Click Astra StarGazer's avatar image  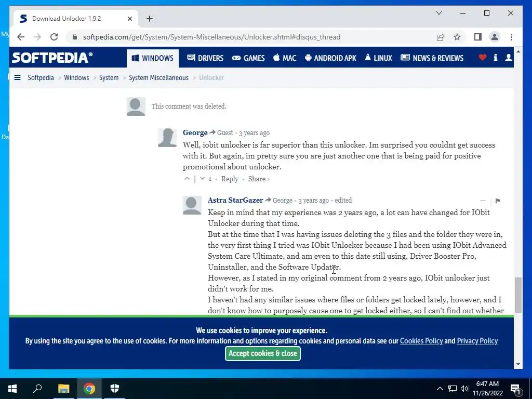[x=192, y=205]
